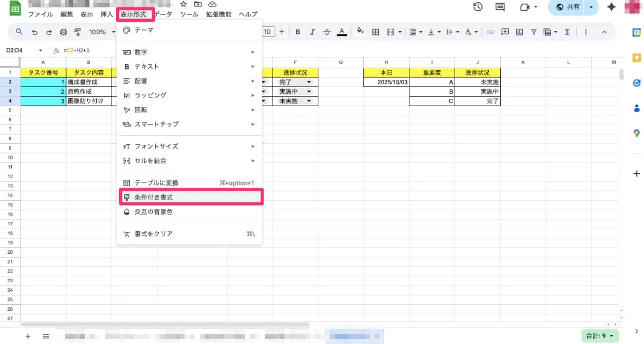Open the fill color picker
644x344 pixels.
pyautogui.click(x=360, y=32)
